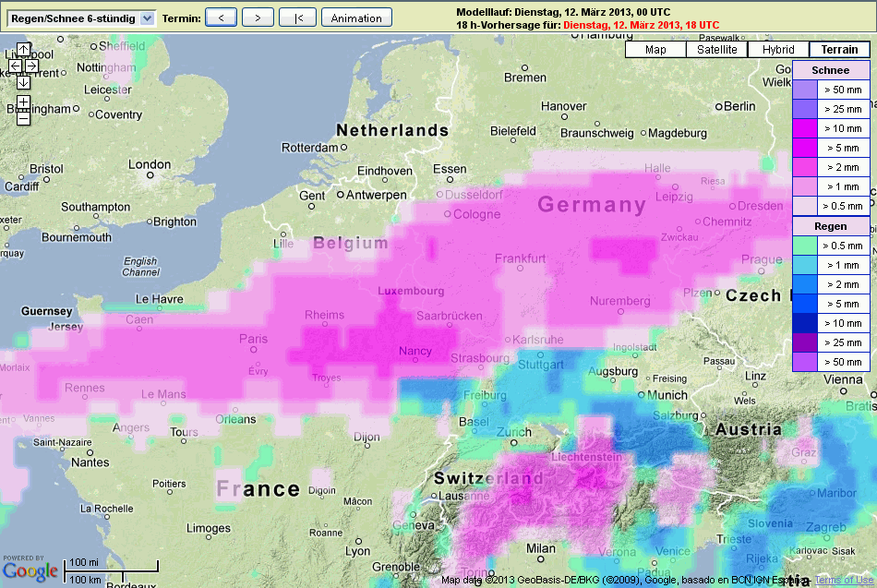
Task: Click the Schnee > 1 mm color swatch
Action: (805, 186)
